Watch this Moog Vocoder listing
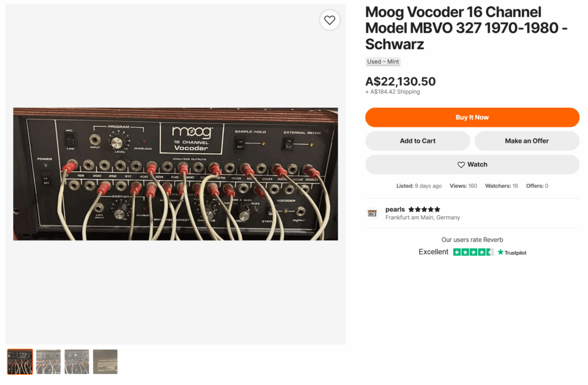Image resolution: width=588 pixels, height=385 pixels. click(472, 165)
